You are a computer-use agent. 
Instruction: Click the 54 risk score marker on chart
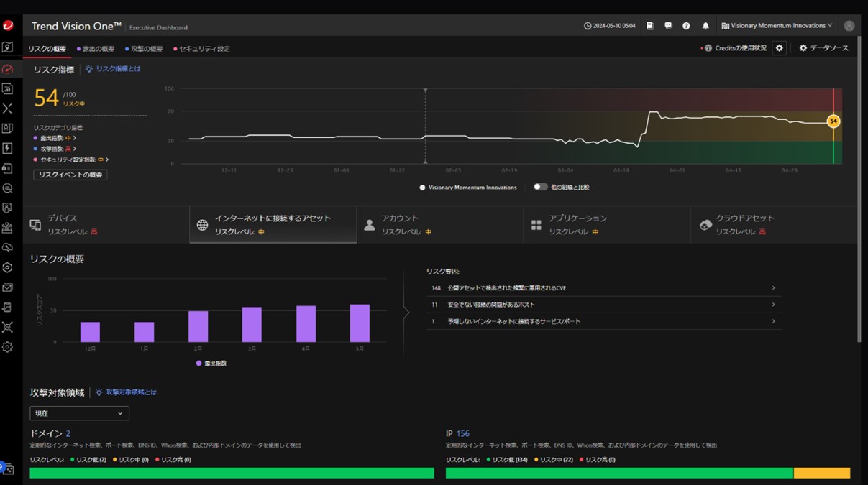pyautogui.click(x=833, y=121)
